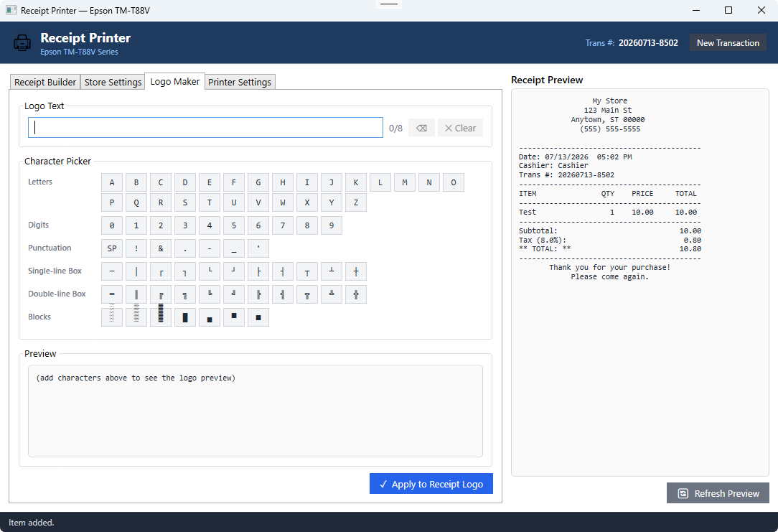This screenshot has height=532, width=778.
Task: Pick digit 0 in Character Picker
Action: click(112, 225)
